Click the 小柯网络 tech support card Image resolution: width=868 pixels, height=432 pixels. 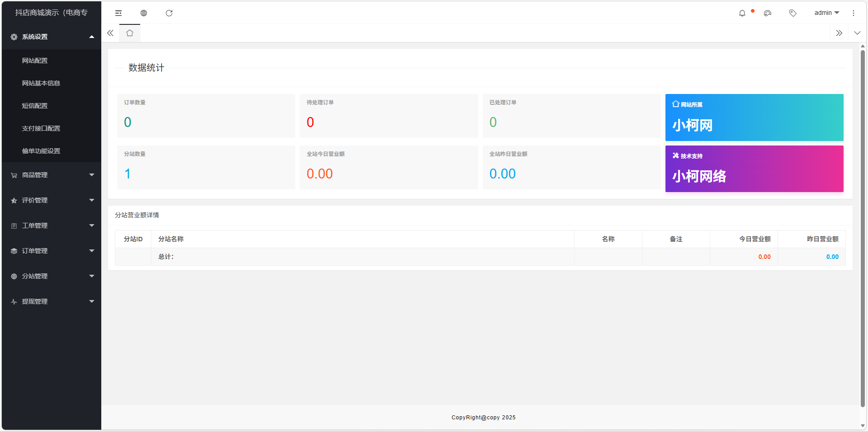754,169
